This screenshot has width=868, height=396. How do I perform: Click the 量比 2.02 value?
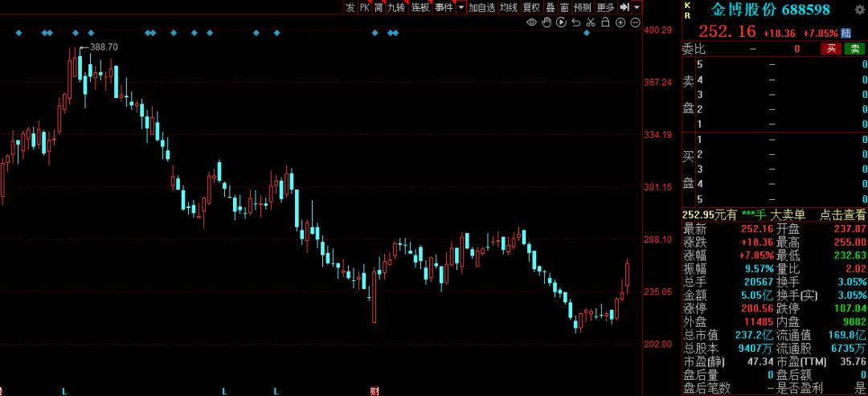coord(855,269)
